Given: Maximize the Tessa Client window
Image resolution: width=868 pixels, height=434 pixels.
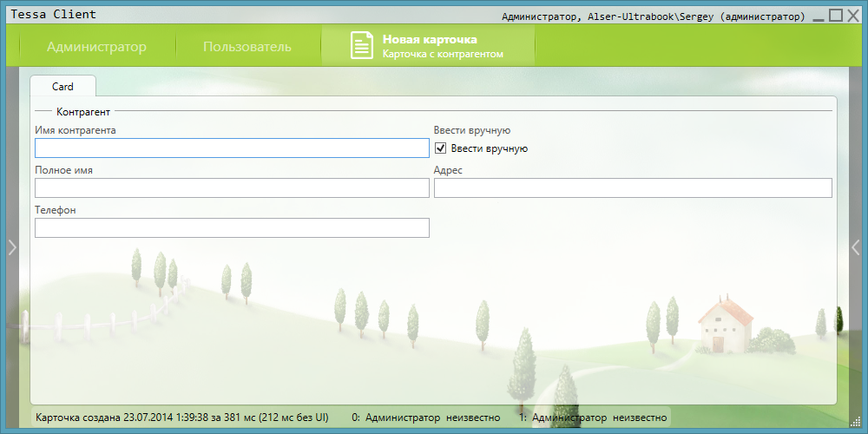Looking at the screenshot, I should coord(835,15).
